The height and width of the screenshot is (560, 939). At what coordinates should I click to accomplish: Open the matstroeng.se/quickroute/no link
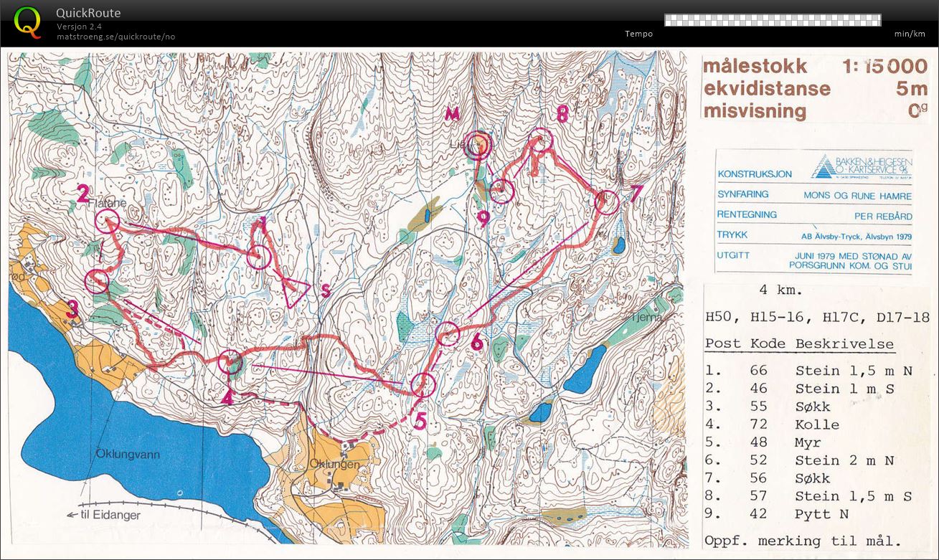115,37
